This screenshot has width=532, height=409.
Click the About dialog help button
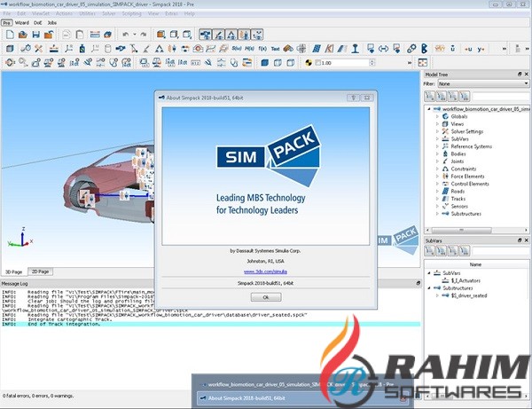pos(353,98)
